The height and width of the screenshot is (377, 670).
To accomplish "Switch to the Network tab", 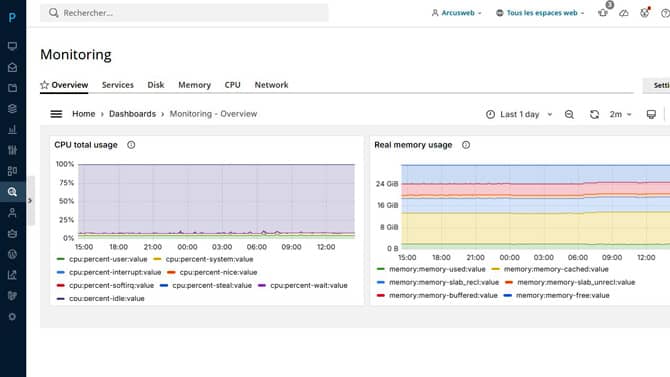I will (271, 85).
